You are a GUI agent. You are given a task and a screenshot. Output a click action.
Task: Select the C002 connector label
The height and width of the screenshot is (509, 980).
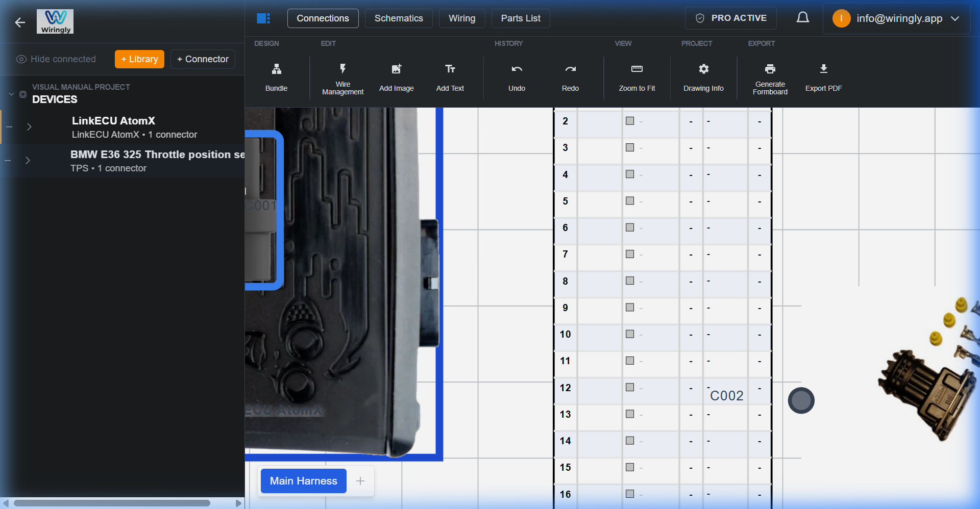(x=727, y=396)
